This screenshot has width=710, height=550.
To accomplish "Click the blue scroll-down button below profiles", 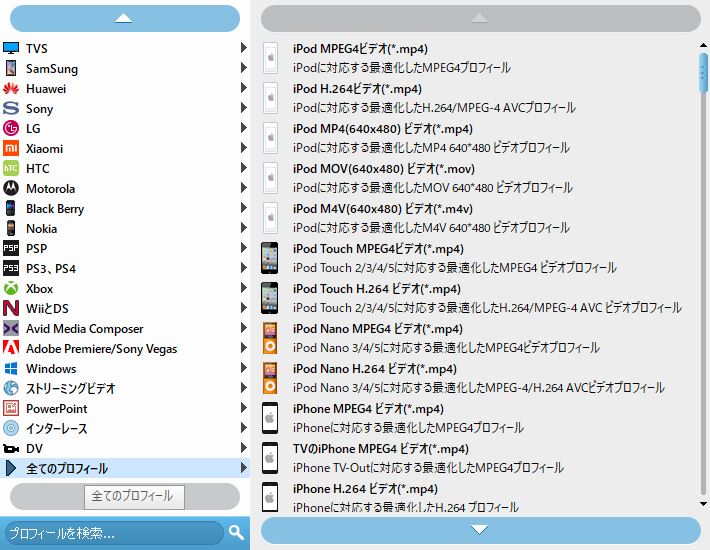I will (x=480, y=530).
